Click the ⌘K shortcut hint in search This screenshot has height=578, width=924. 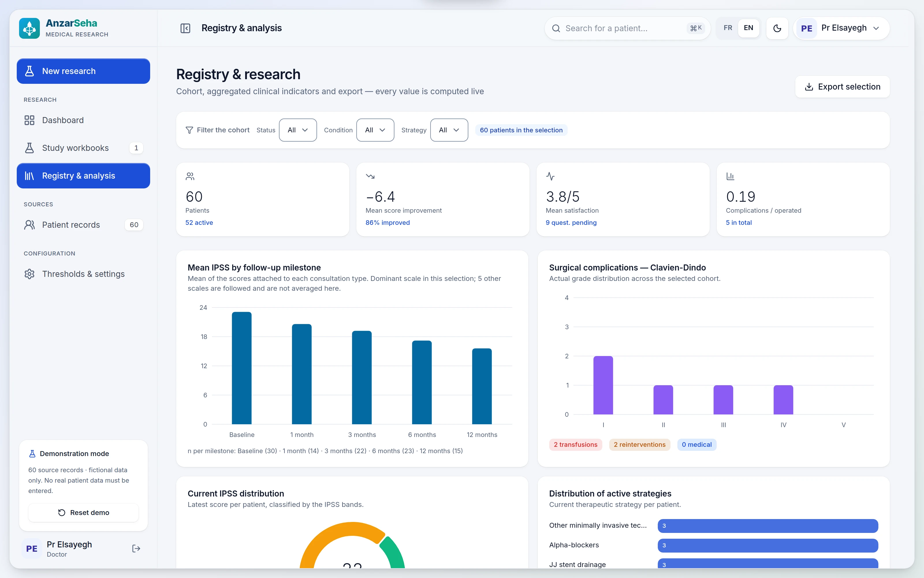coord(696,28)
